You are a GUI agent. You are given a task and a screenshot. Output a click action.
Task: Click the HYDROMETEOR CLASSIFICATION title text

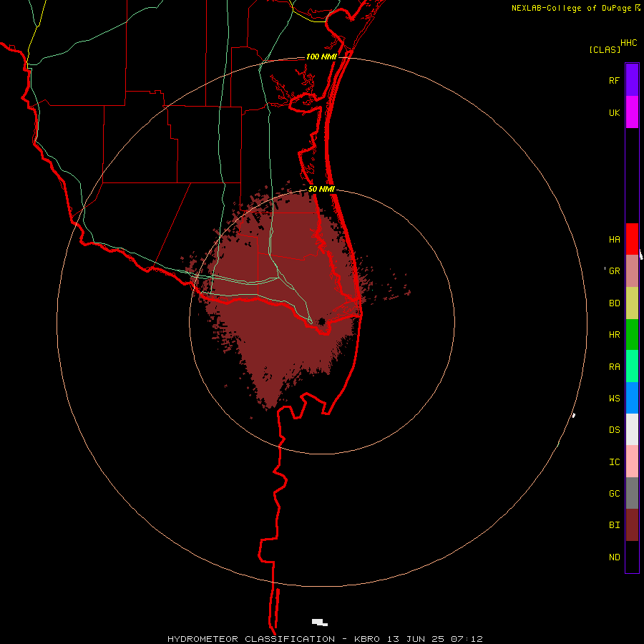pos(251,639)
